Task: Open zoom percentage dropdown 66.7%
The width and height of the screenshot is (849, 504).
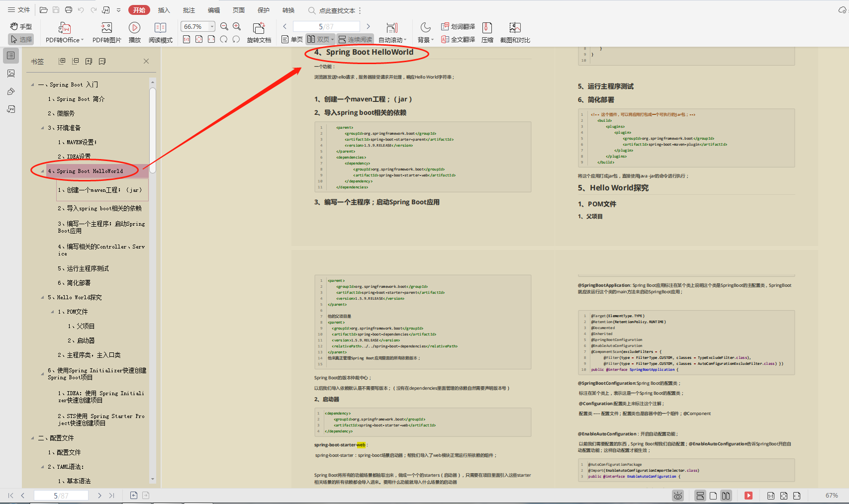Action: [x=212, y=26]
